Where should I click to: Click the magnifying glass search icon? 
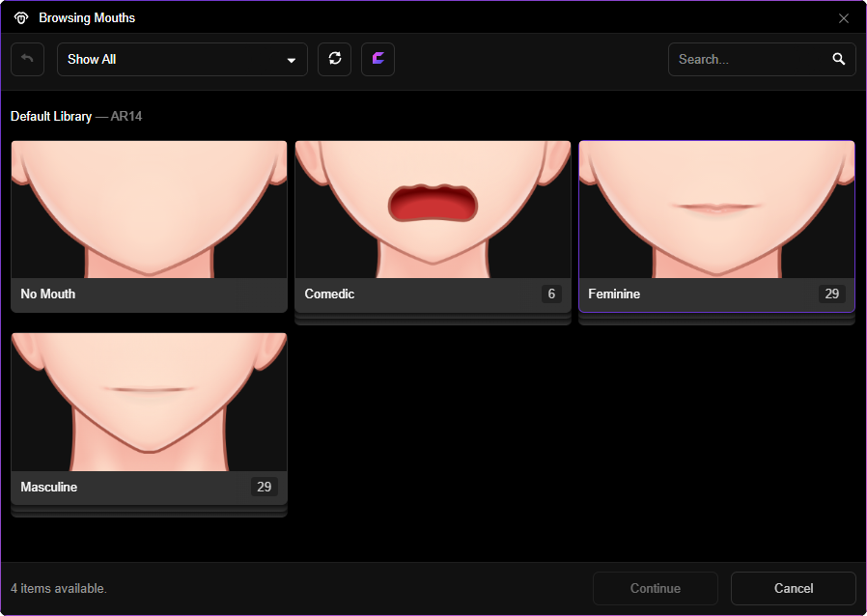point(839,59)
